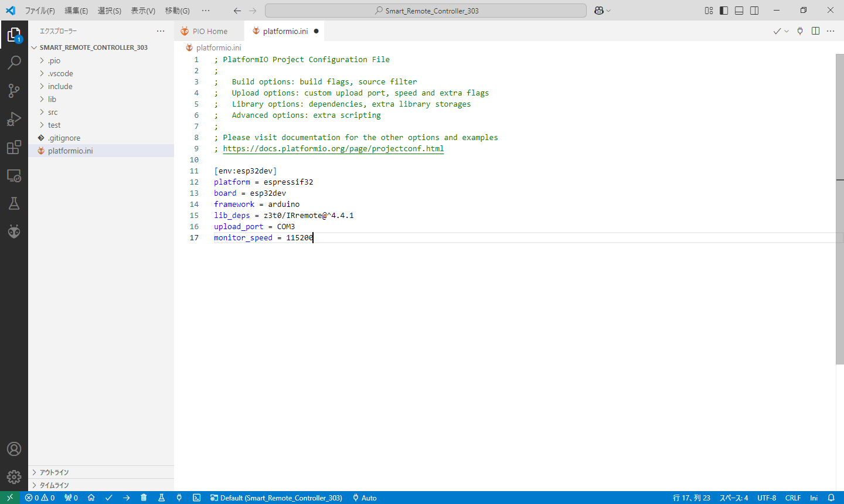The height and width of the screenshot is (504, 844).
Task: Click PlatformIO Upload arrow in status bar
Action: [x=126, y=498]
